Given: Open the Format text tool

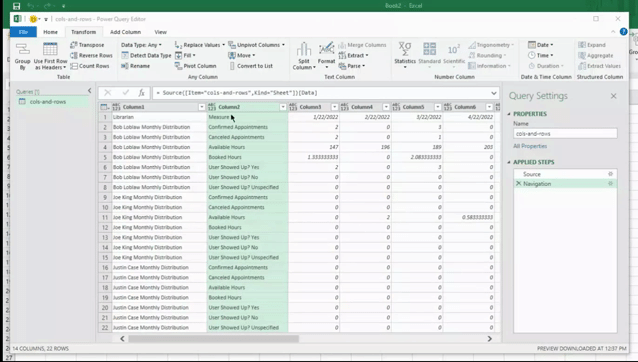Looking at the screenshot, I should click(326, 56).
